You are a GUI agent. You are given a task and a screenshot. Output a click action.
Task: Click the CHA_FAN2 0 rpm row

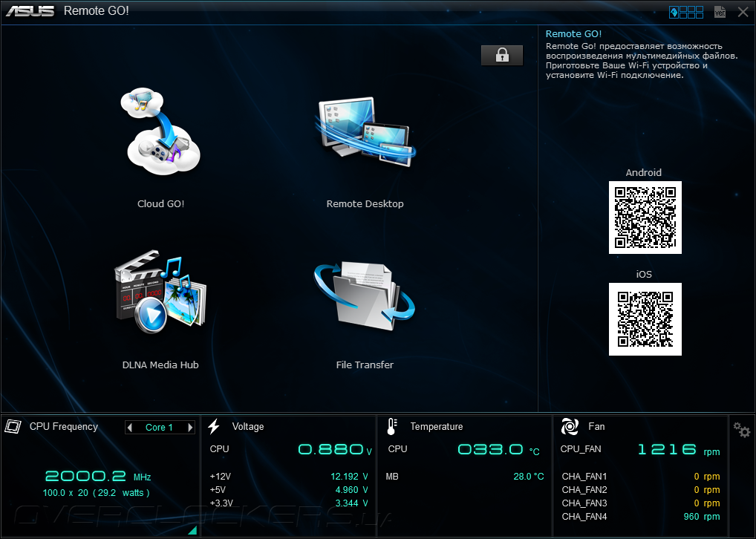641,490
